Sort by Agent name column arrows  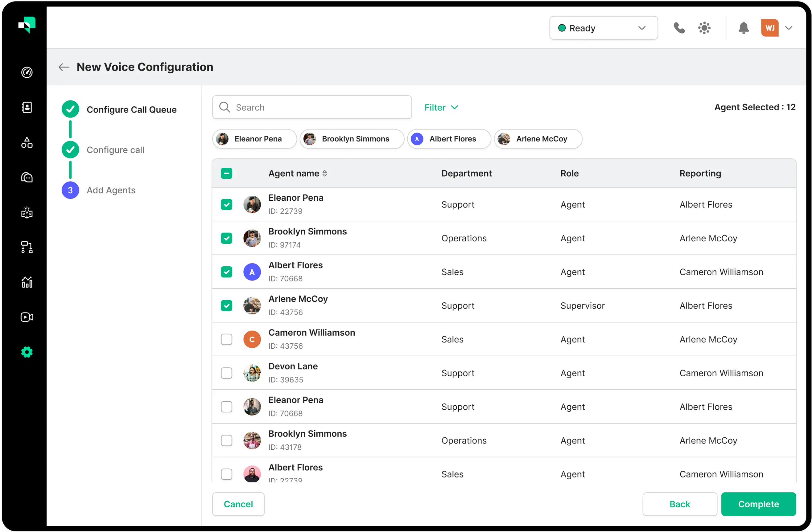pyautogui.click(x=324, y=173)
